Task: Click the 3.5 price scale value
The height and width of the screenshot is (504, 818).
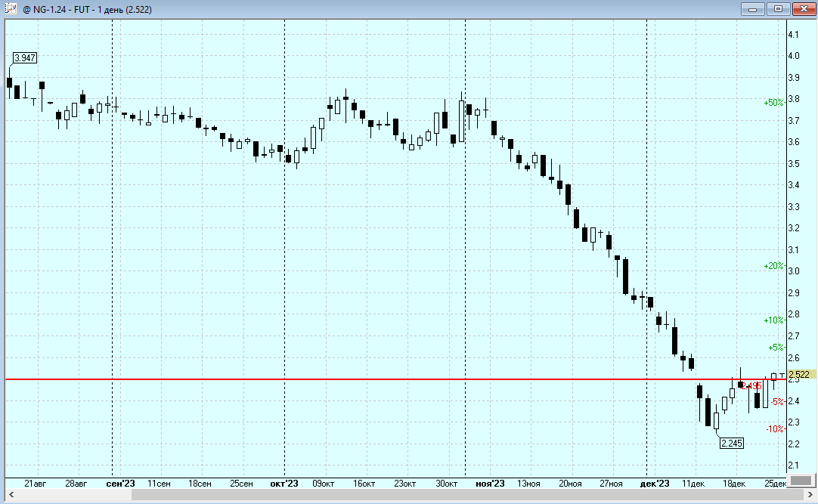Action: tap(793, 164)
